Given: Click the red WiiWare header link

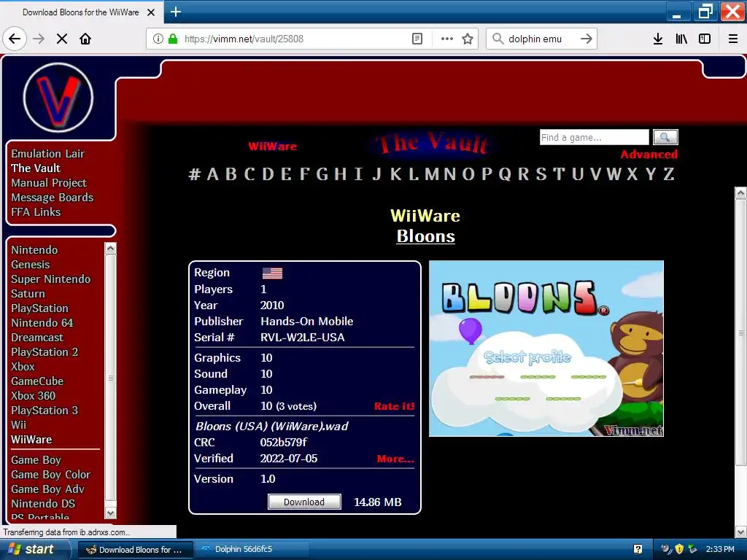Looking at the screenshot, I should click(x=273, y=146).
